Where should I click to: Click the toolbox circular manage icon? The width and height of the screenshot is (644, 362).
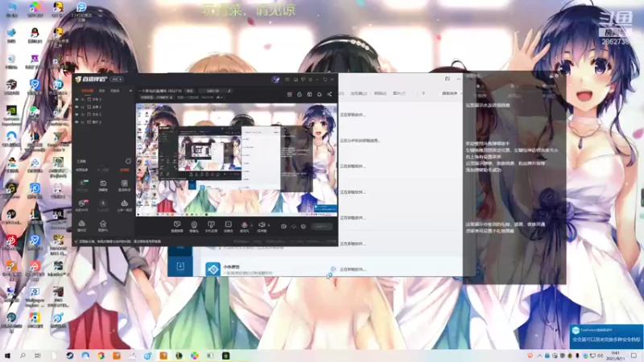128,162
